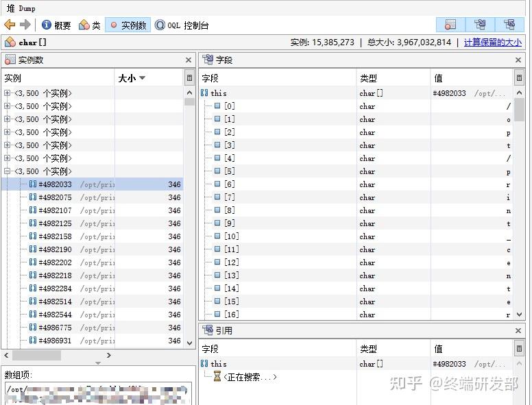Click 计算保留的大小 link
The image size is (532, 405).
pos(493,42)
